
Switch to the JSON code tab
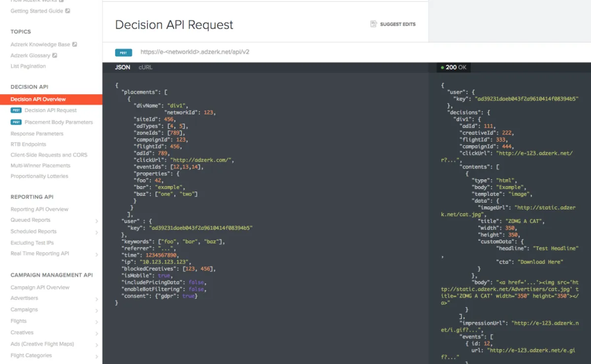(123, 67)
